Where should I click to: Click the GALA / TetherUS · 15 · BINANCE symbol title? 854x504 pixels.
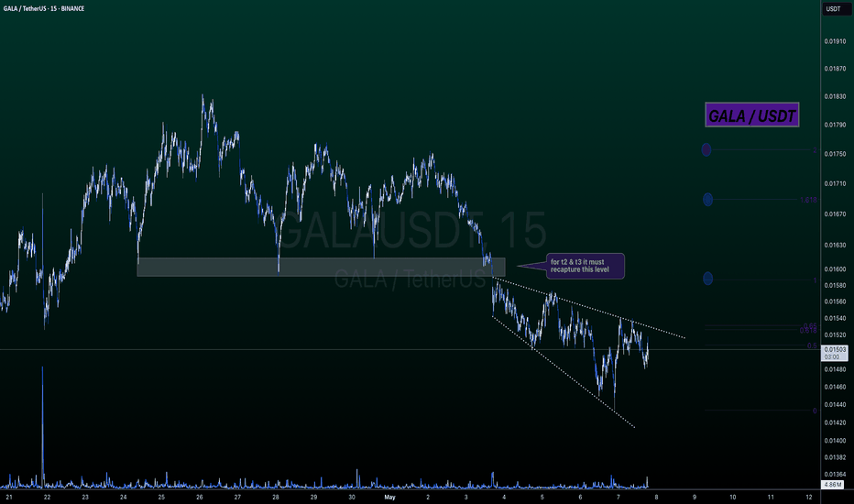click(x=44, y=9)
